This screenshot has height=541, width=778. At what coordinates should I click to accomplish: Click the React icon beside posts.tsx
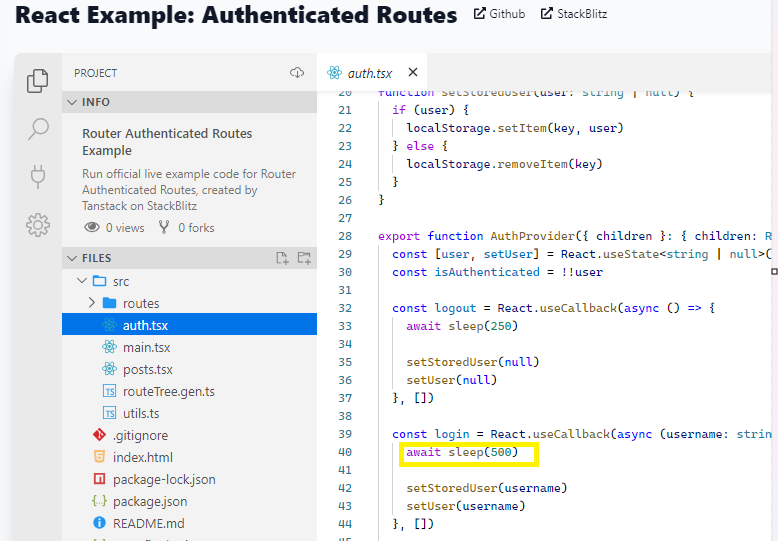coord(109,369)
